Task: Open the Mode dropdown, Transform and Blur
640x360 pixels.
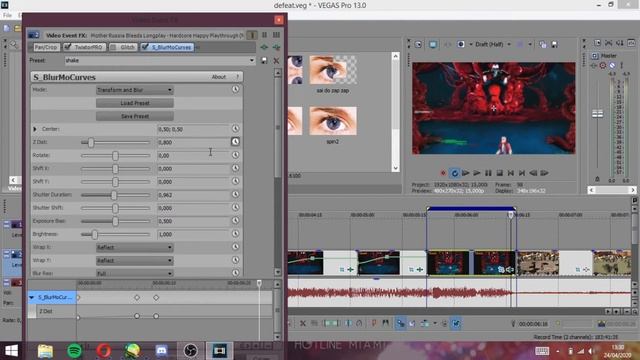Action: pos(135,90)
